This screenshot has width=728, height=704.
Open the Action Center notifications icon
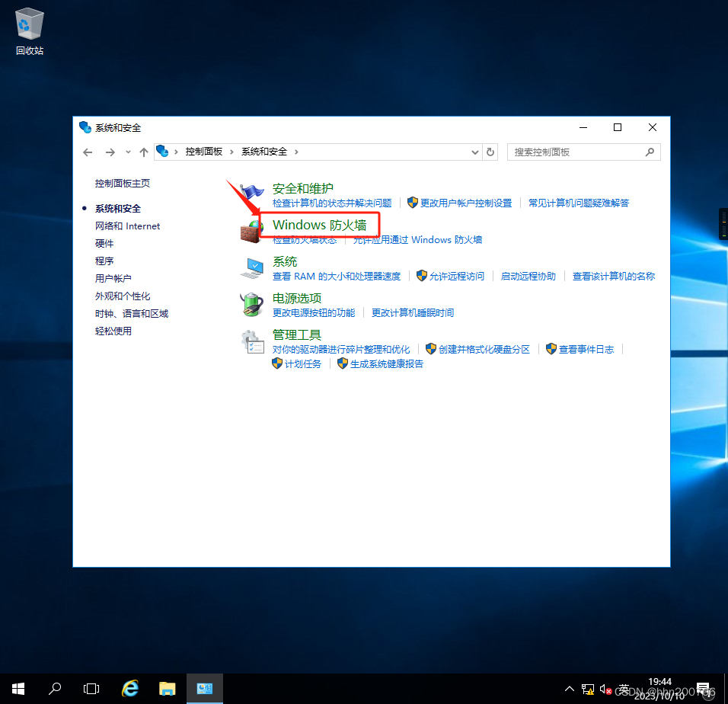(x=703, y=689)
